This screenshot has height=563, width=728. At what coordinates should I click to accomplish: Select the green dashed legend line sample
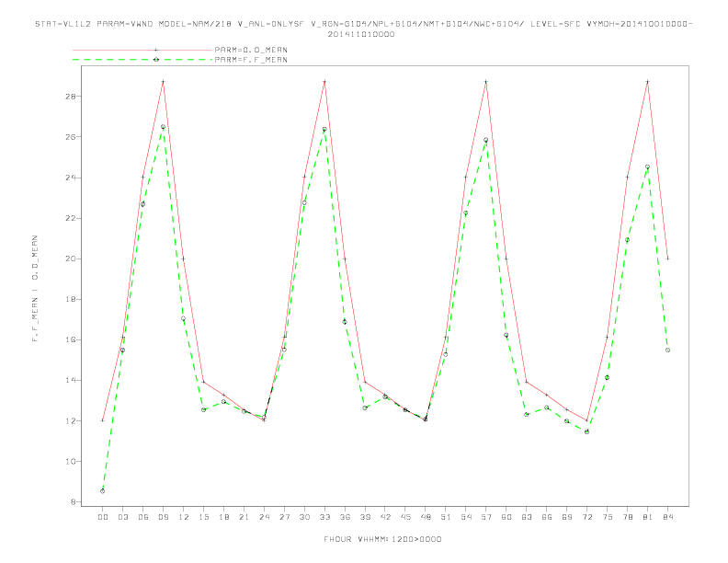[x=142, y=60]
